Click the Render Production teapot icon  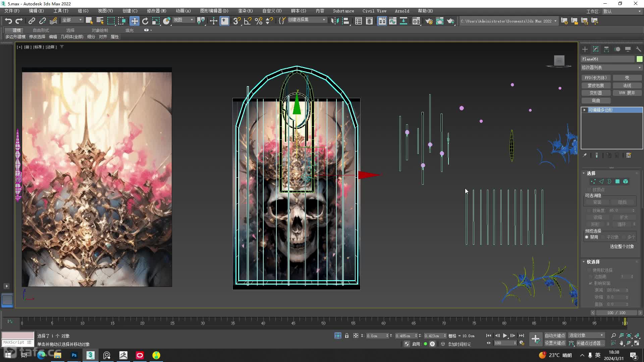click(x=450, y=21)
